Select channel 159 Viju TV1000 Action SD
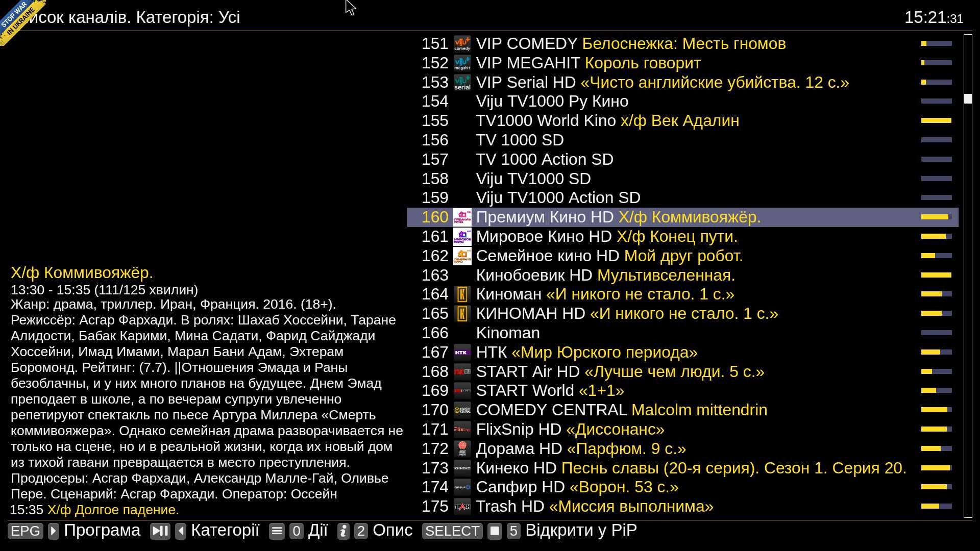Screen dimensions: 980x551 click(x=683, y=198)
